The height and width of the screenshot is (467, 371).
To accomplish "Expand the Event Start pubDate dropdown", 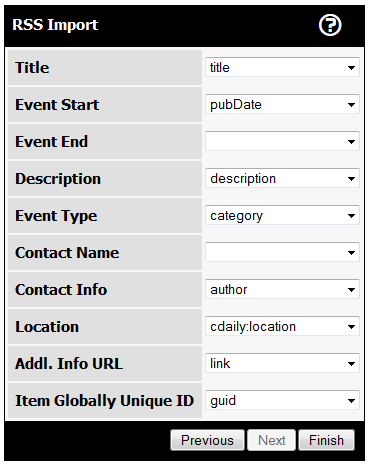I will (282, 104).
